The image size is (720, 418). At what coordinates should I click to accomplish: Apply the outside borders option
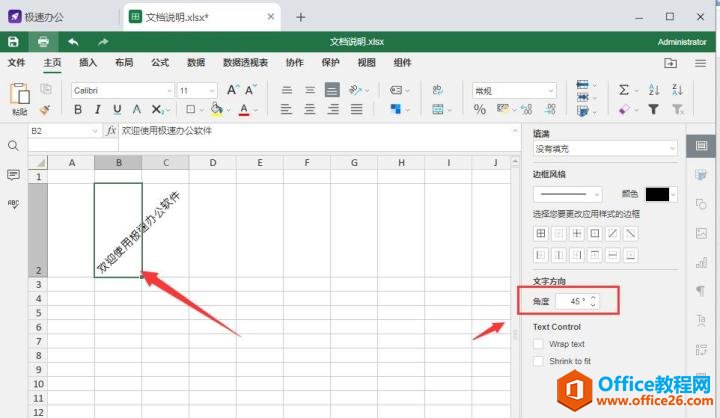click(x=595, y=233)
